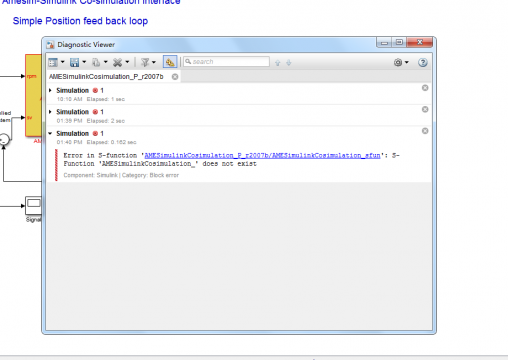The height and width of the screenshot is (360, 508).
Task: Select the AMESimulinkCosimulation_P_r2007b tab
Action: click(106, 77)
